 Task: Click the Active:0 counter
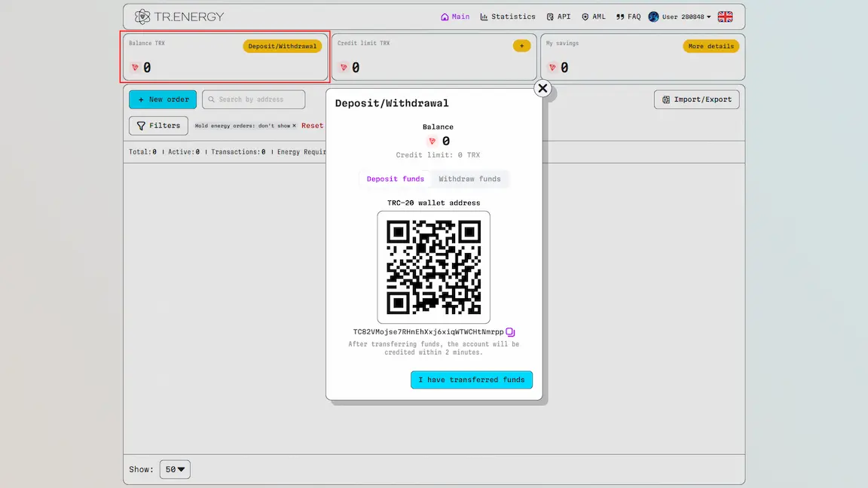click(x=184, y=151)
